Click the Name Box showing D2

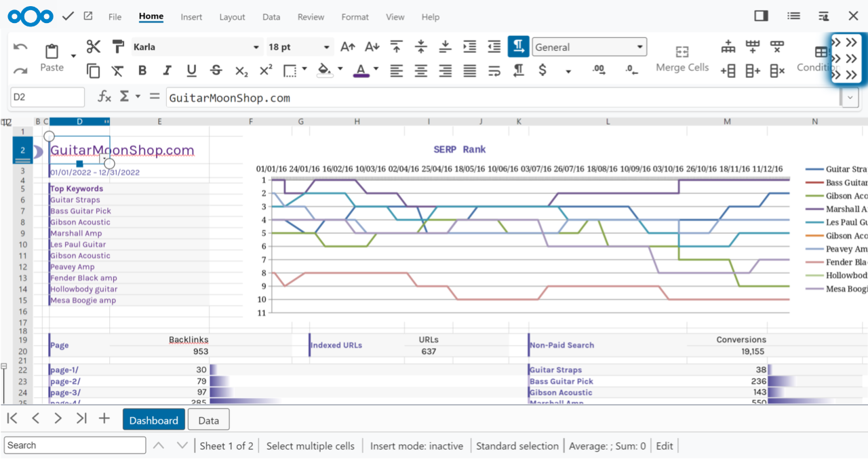click(47, 97)
